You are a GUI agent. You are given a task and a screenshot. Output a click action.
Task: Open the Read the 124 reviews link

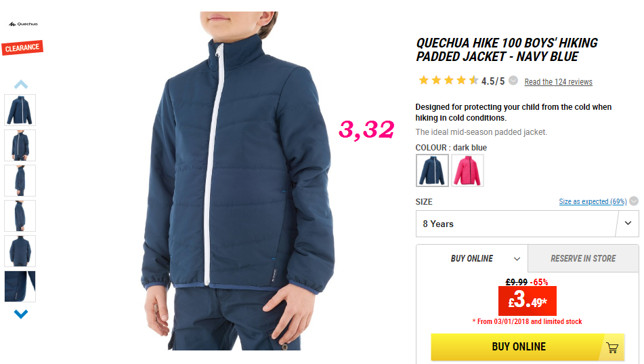[x=558, y=82]
